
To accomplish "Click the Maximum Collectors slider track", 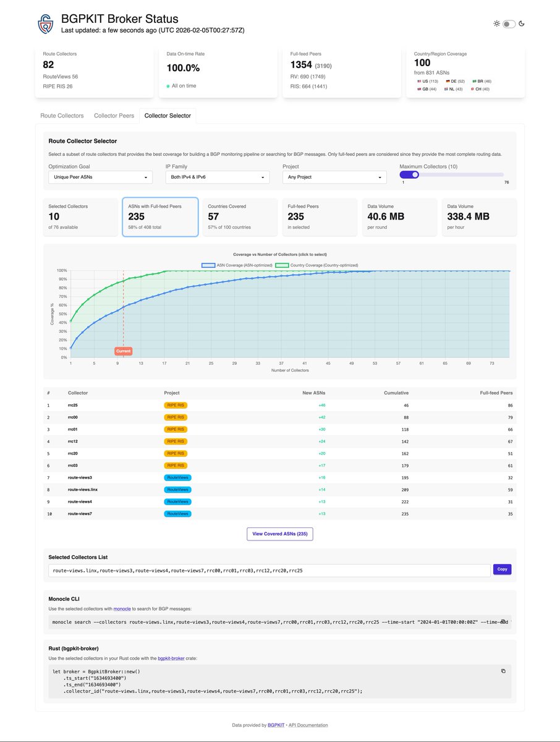I will point(452,175).
